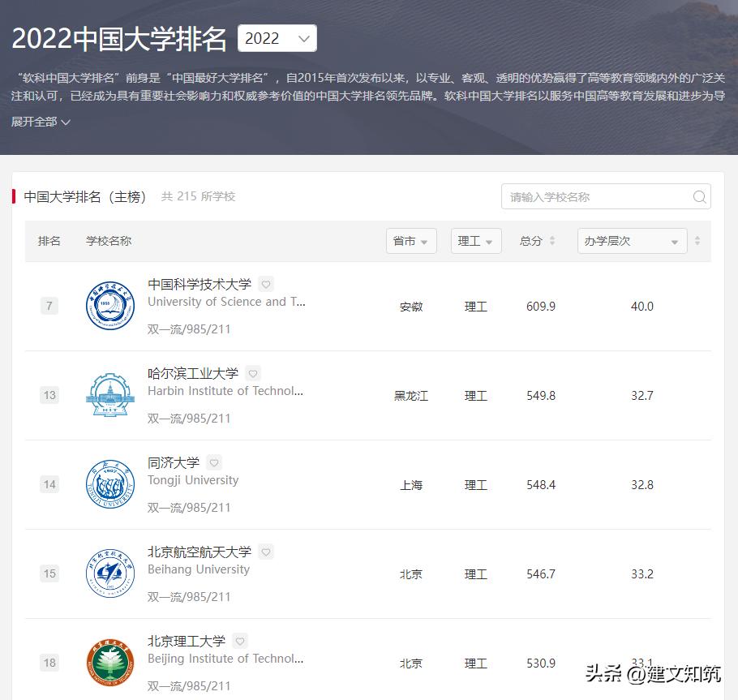Click the sort arrows right of 办学层次
This screenshot has width=738, height=700.
699,241
